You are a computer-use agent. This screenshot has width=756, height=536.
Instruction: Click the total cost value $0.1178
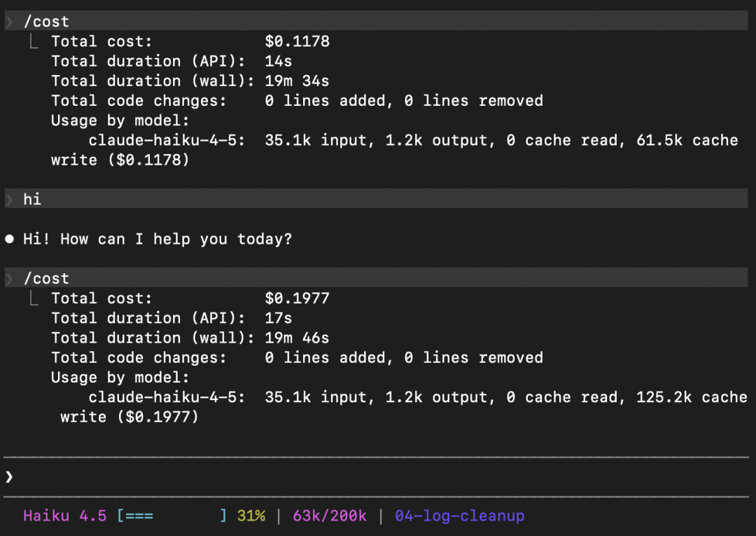(x=297, y=41)
